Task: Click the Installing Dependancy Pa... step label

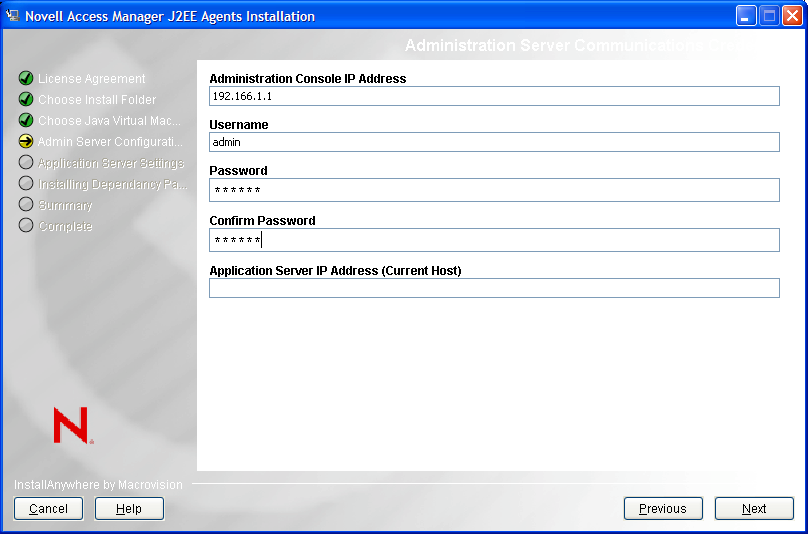Action: (113, 184)
